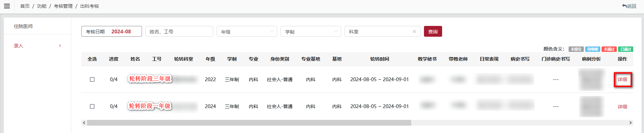Click the 进度 column header

click(114, 59)
